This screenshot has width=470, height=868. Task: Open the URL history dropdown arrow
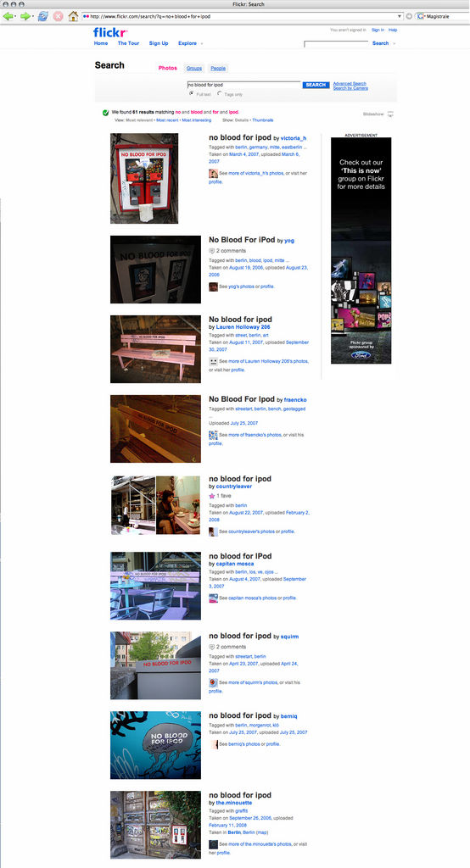click(x=400, y=17)
